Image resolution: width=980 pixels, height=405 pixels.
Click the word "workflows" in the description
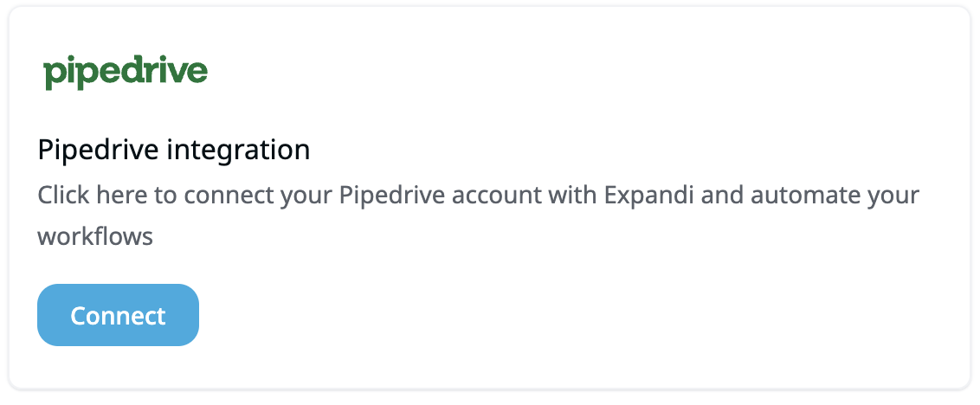tap(95, 236)
